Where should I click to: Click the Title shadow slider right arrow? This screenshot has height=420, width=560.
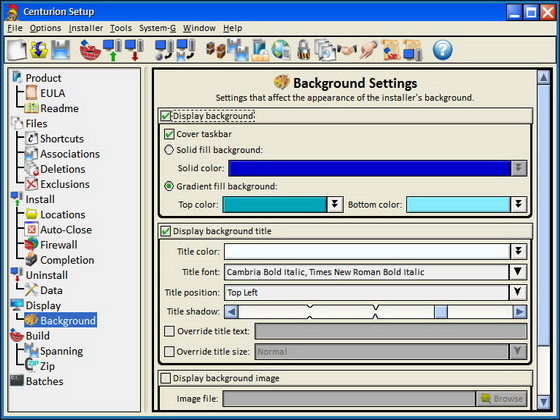click(x=520, y=312)
